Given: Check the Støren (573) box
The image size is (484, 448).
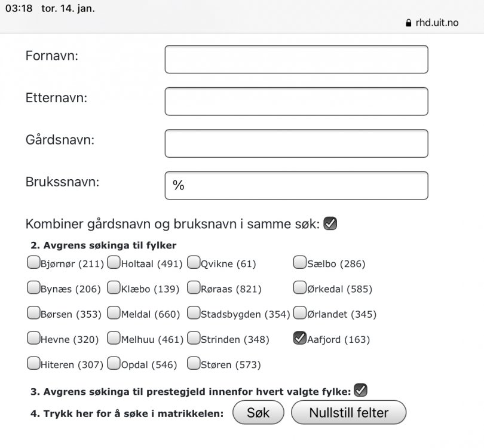Looking at the screenshot, I should 194,363.
